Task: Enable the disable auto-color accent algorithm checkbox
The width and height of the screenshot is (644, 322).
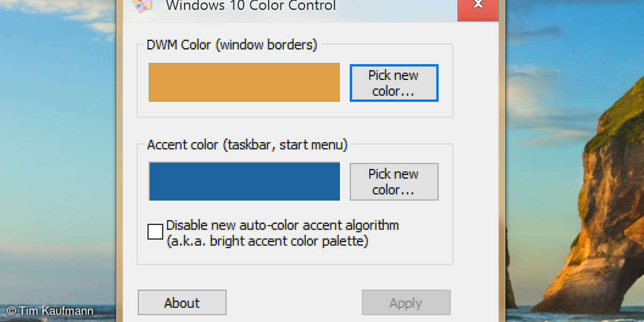Action: click(x=155, y=232)
